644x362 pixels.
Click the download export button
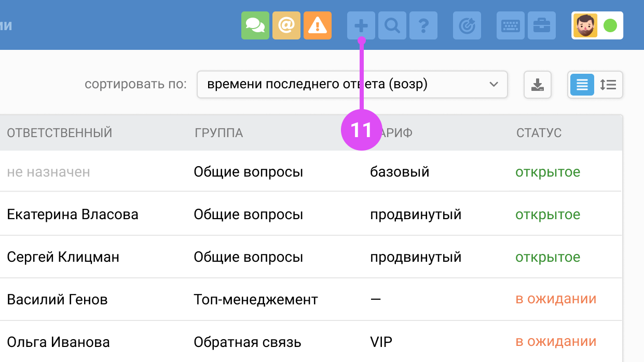coord(537,85)
